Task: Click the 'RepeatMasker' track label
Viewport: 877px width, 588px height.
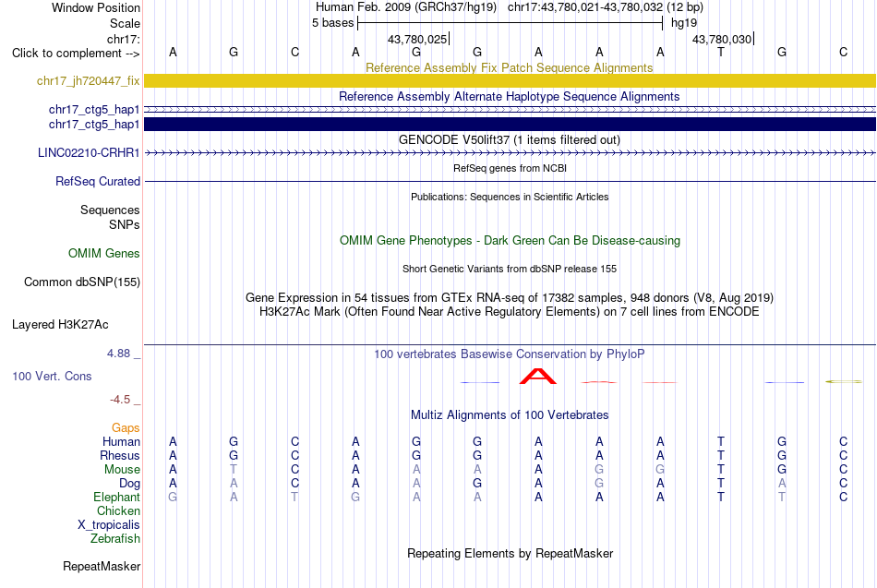Action: [x=102, y=566]
